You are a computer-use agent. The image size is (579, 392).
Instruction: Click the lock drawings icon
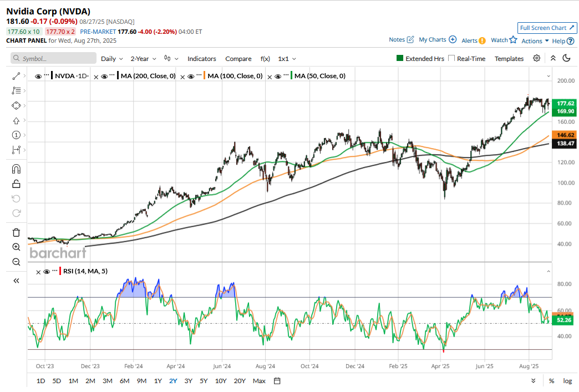pos(16,184)
